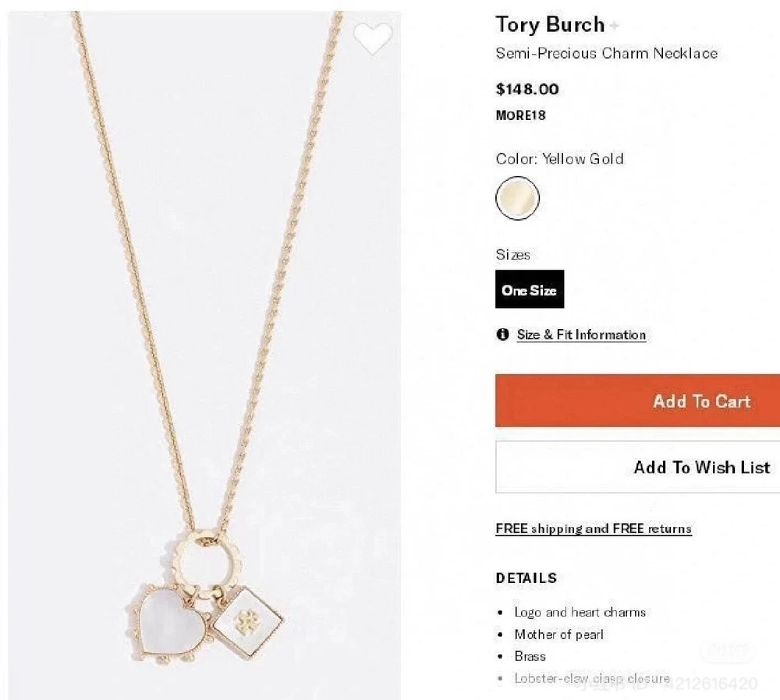
Task: Click the plus icon beside Tory Burch
Action: tap(615, 26)
